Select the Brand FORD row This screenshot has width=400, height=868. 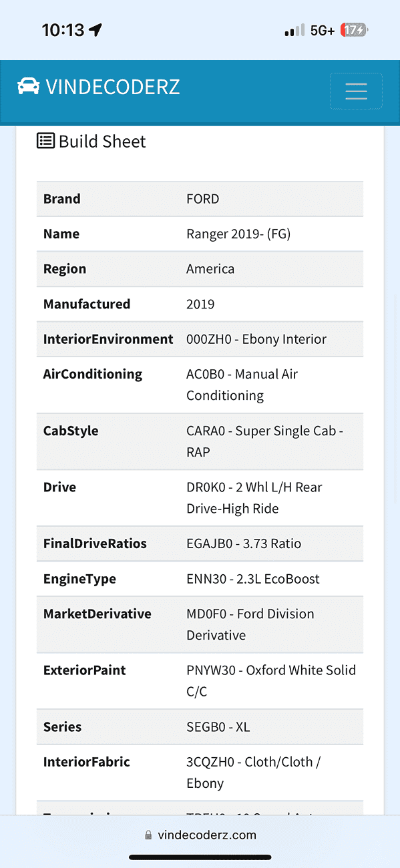[200, 199]
